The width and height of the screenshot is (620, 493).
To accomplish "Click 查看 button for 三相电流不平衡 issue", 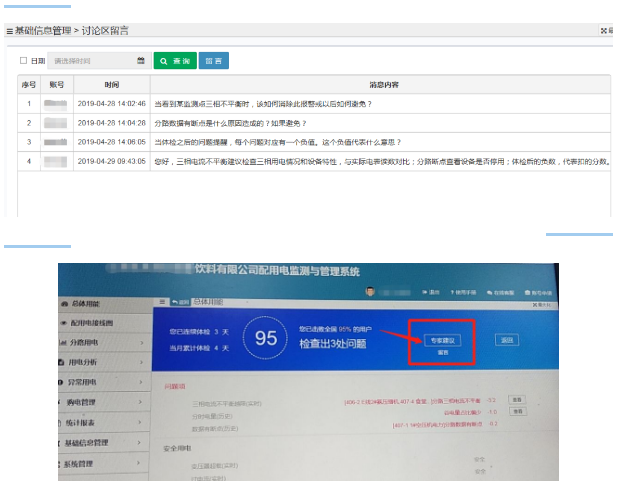I will [517, 399].
